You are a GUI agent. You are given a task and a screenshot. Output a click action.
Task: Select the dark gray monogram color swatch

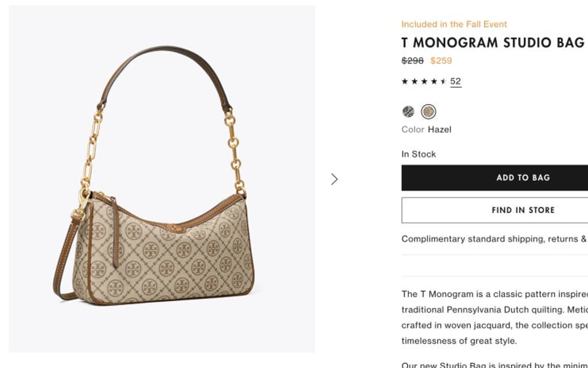pos(408,111)
